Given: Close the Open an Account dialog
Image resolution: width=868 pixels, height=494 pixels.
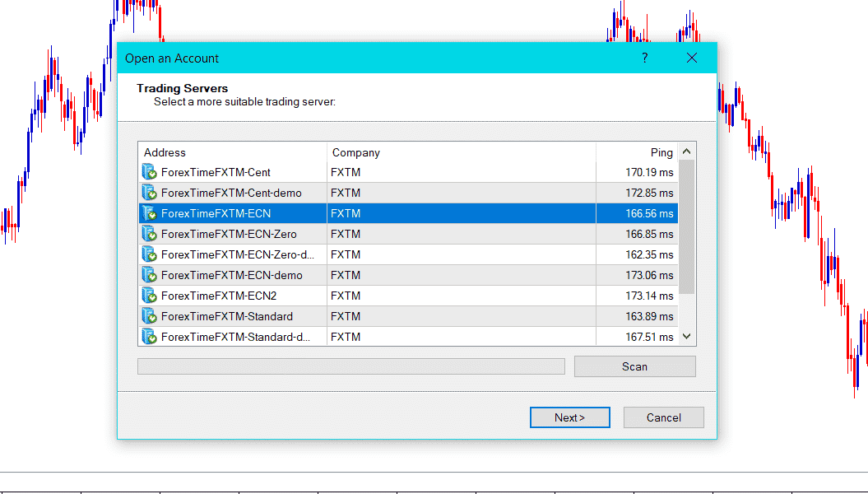Looking at the screenshot, I should [692, 58].
